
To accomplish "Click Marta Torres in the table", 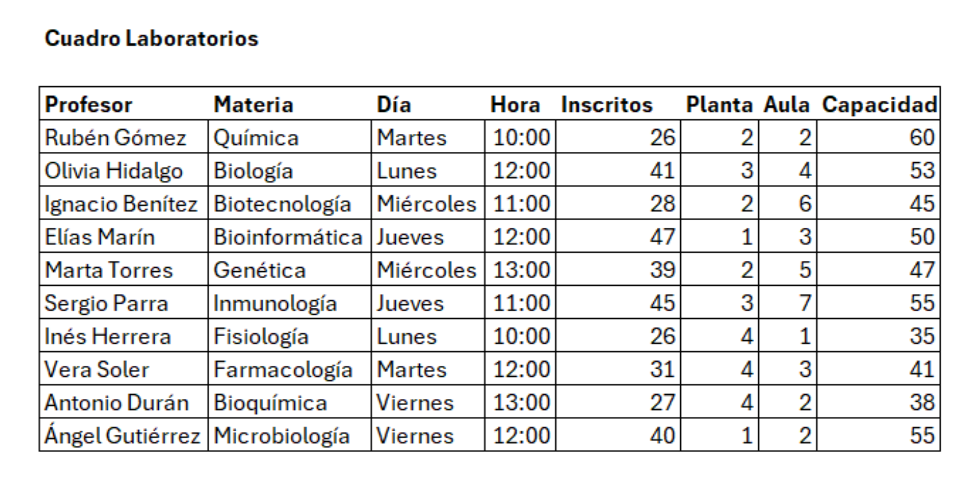I will (109, 271).
